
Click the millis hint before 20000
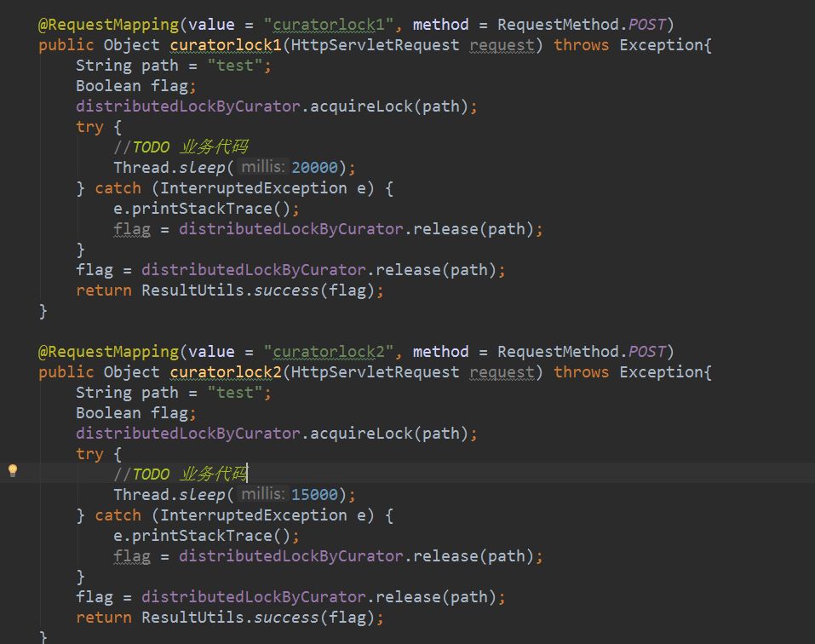pos(262,167)
